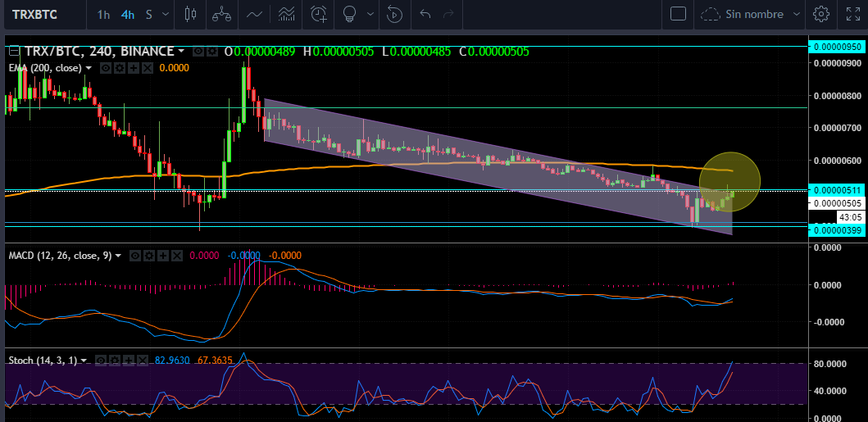Image resolution: width=868 pixels, height=422 pixels.
Task: Toggle main TRX/BTC series visibility eye
Action: (x=198, y=52)
